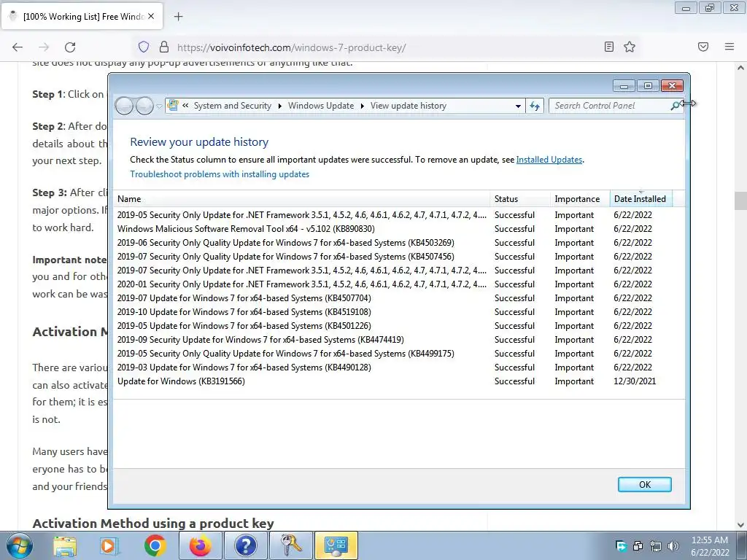Sort by Importance column header
747x560 pixels.
pos(580,199)
